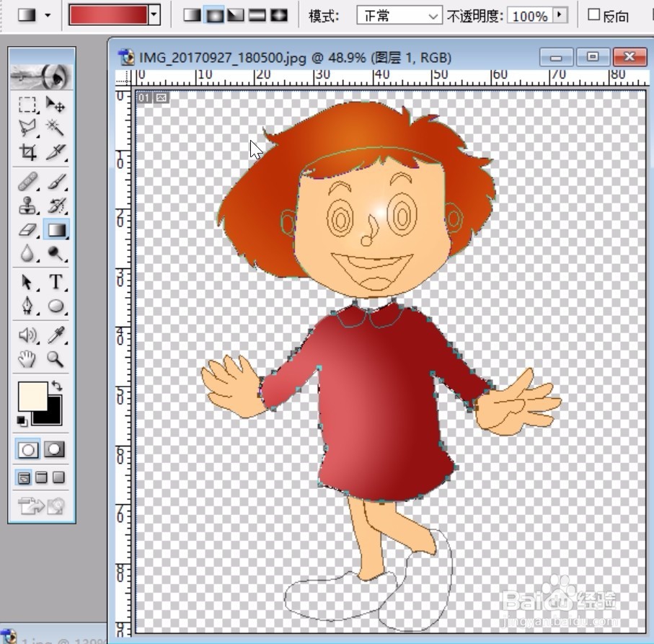Choose Full Screen mode

pos(59,477)
